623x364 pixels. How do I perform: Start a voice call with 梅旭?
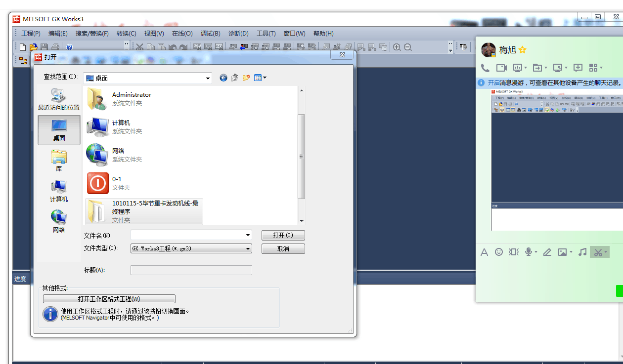click(485, 68)
